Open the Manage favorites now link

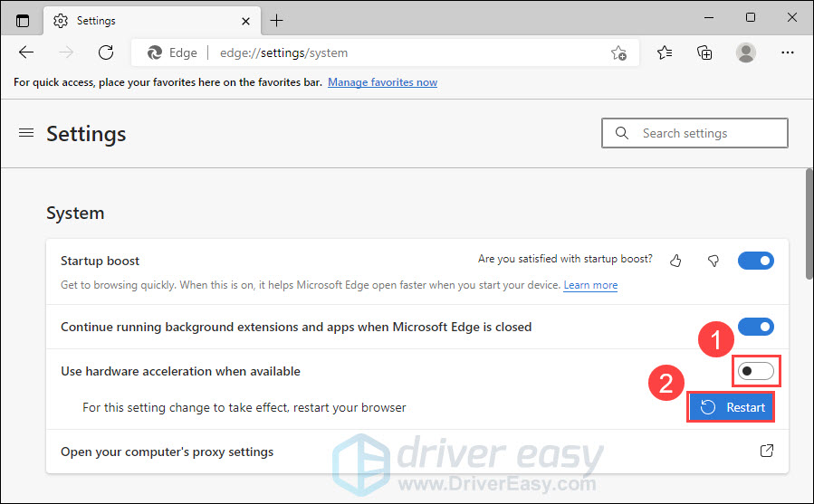pyautogui.click(x=382, y=82)
